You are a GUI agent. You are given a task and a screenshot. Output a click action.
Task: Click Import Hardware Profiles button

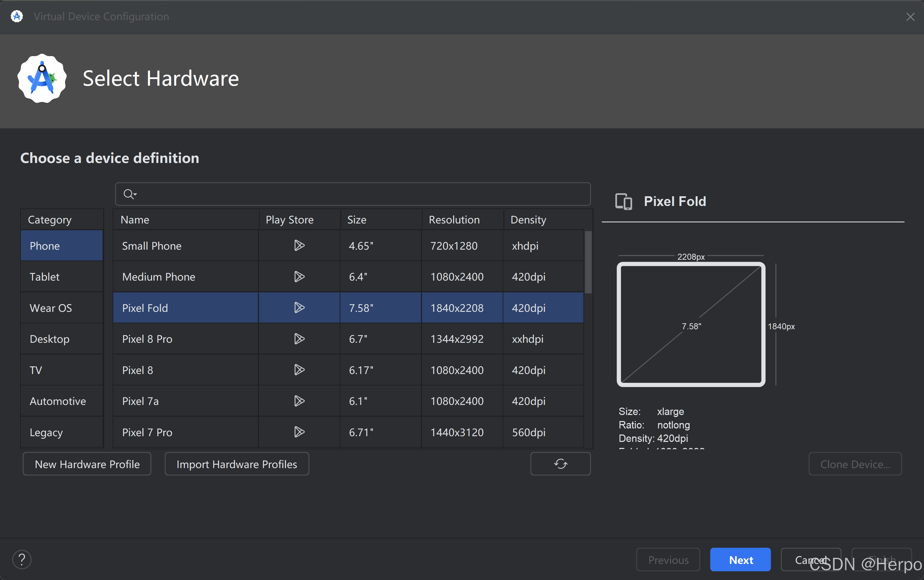[237, 464]
